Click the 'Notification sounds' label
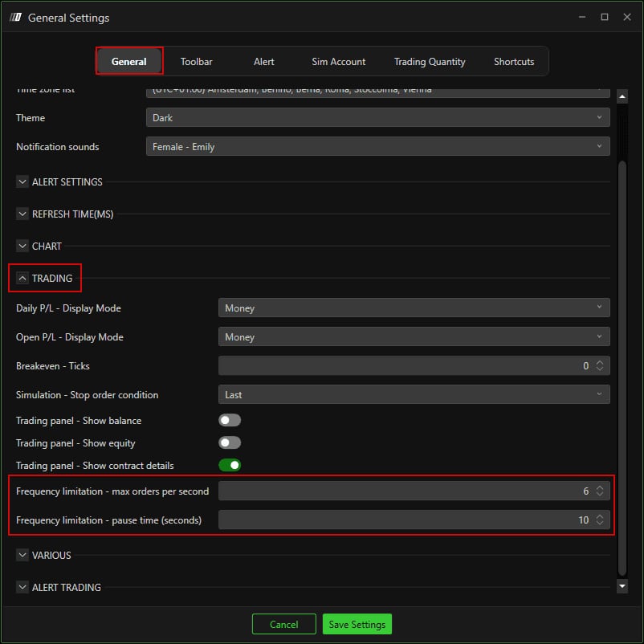The image size is (644, 644). pyautogui.click(x=58, y=147)
